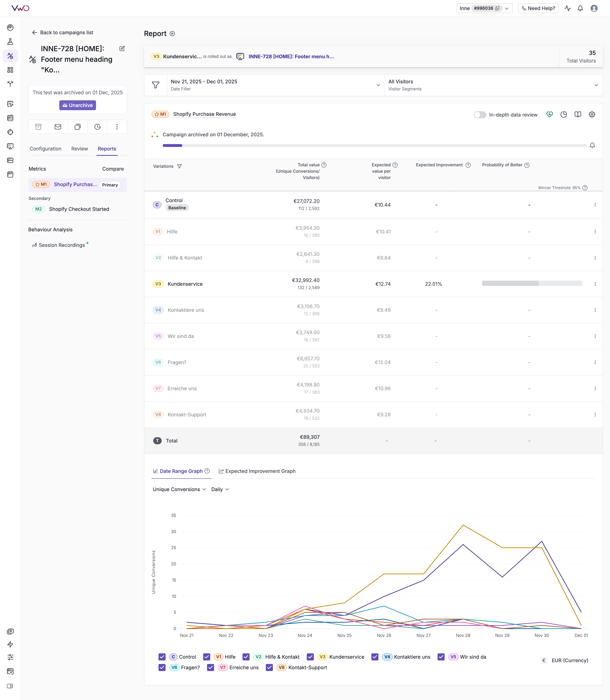Click the archive box icon in toolbar

[x=38, y=127]
